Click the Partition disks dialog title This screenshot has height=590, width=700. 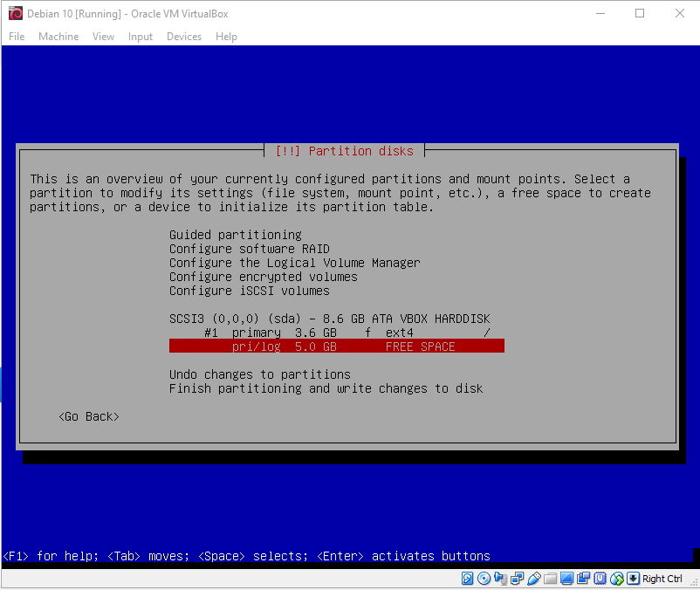click(x=344, y=151)
